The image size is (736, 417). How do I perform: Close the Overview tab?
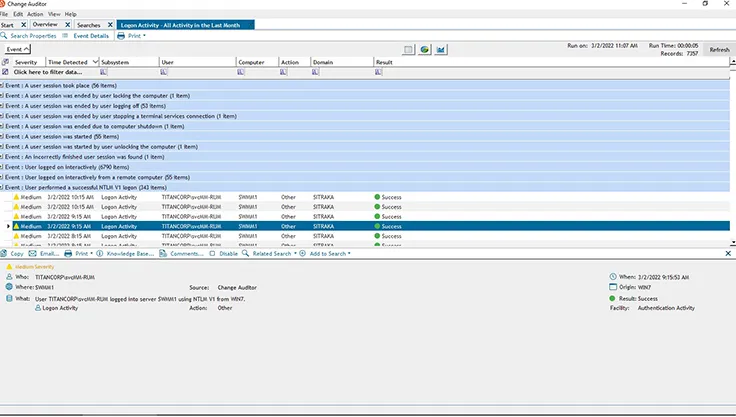point(68,25)
